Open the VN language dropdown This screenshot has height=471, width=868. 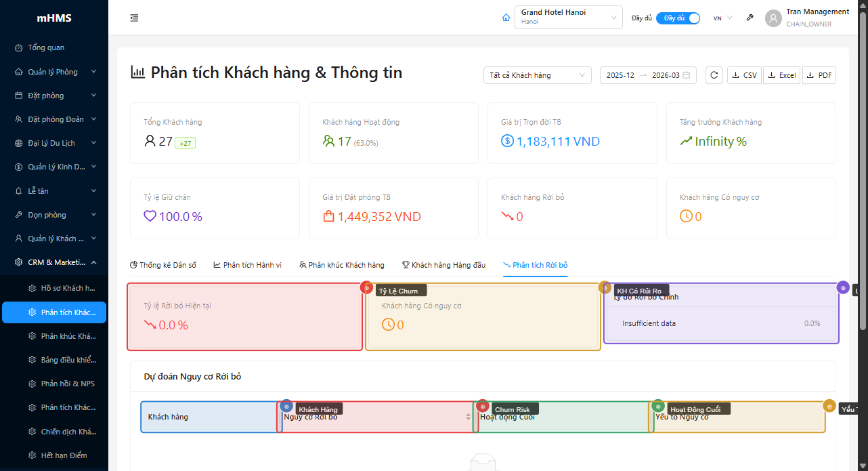722,18
